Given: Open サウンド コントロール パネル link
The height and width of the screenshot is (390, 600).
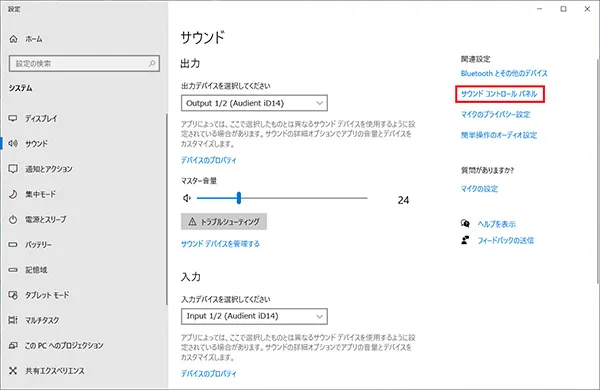Looking at the screenshot, I should click(x=499, y=94).
